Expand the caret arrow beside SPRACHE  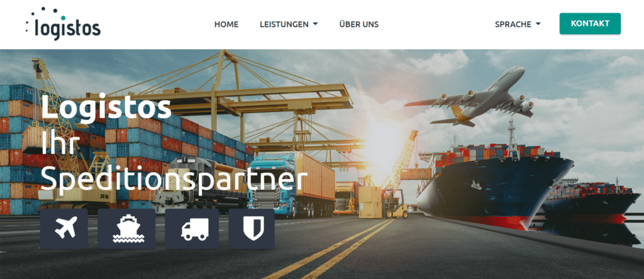click(x=538, y=25)
